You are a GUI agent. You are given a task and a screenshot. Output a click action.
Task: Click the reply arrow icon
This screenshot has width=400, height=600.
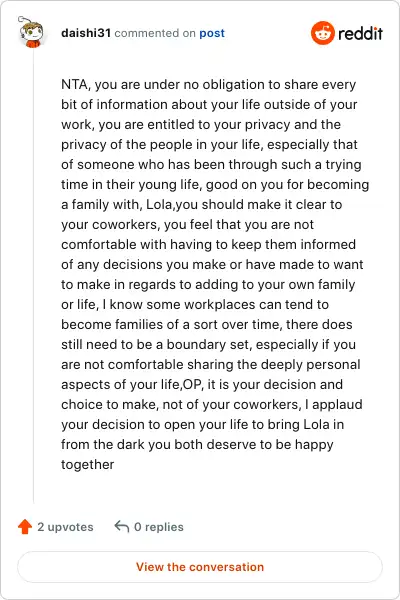[121, 527]
